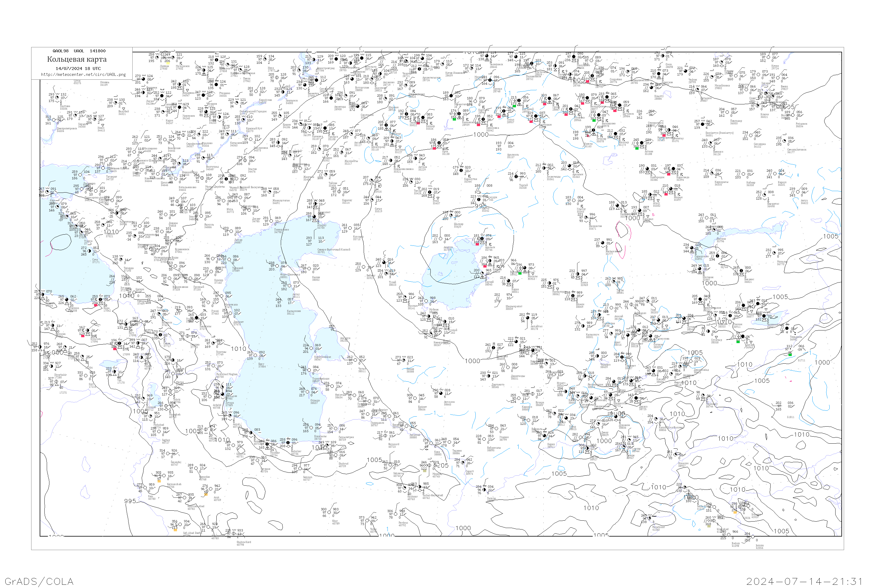Click the Кольцевая карта map title
The height and width of the screenshot is (588, 882).
pos(77,59)
